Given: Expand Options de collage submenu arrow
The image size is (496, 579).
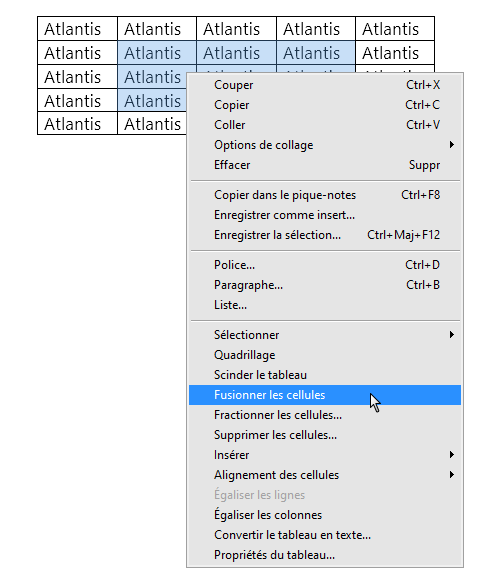Looking at the screenshot, I should point(451,145).
